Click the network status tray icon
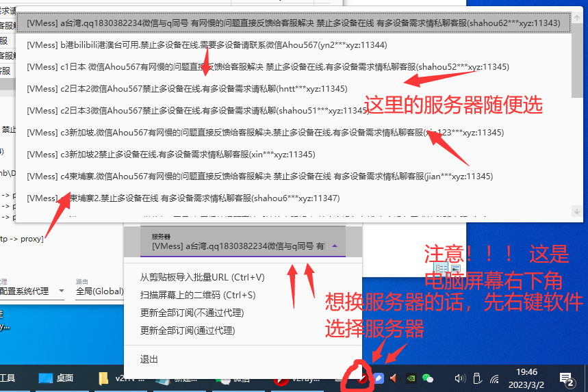This screenshot has height=392, width=588. coord(494,378)
